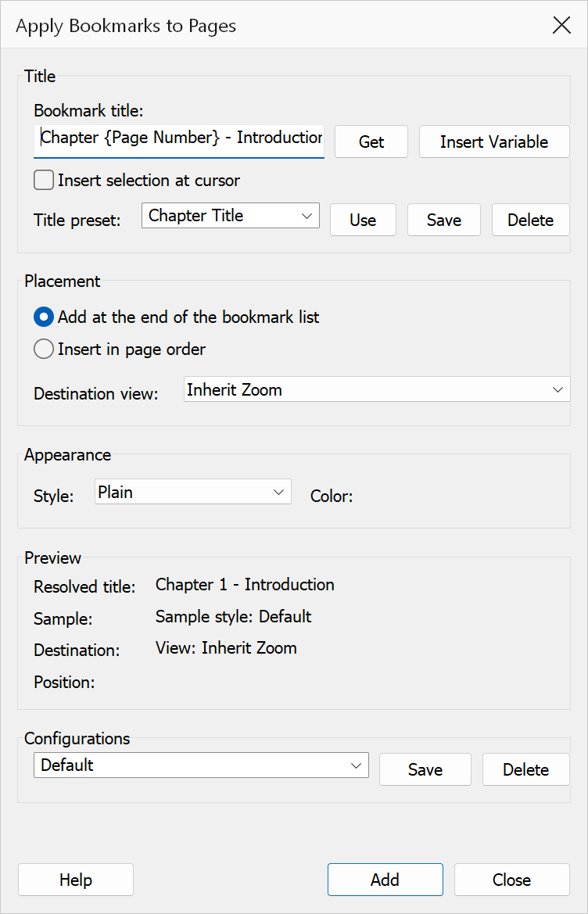Select Add at the end of bookmark list
The image size is (588, 914).
[44, 317]
